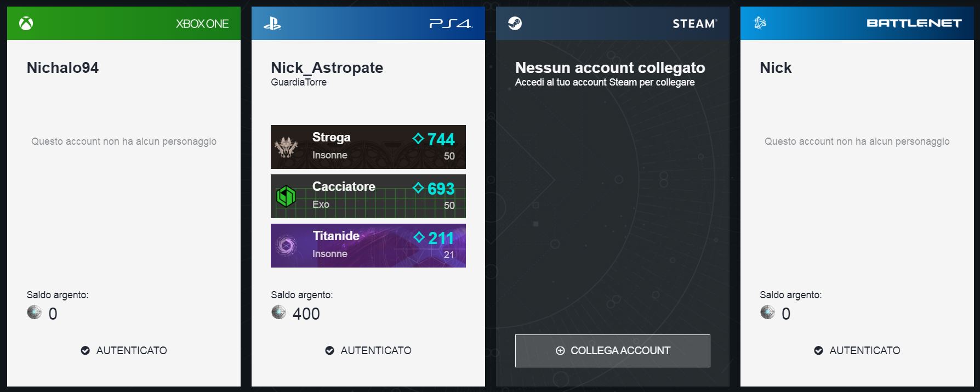
Task: Click the Battle.net logo icon
Action: click(x=760, y=23)
